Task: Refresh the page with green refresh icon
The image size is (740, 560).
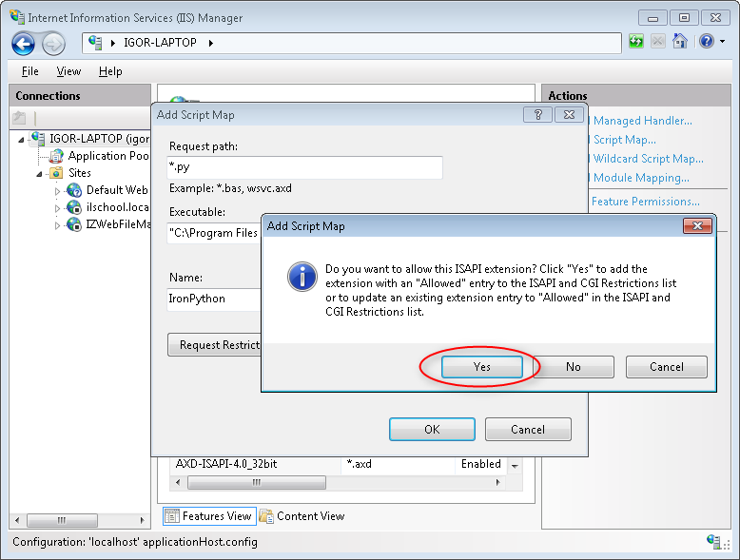Action: tap(636, 42)
